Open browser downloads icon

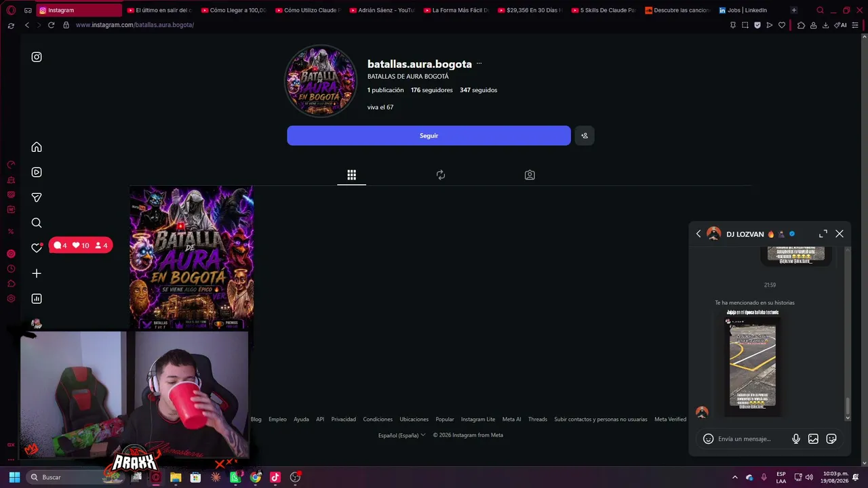[825, 25]
